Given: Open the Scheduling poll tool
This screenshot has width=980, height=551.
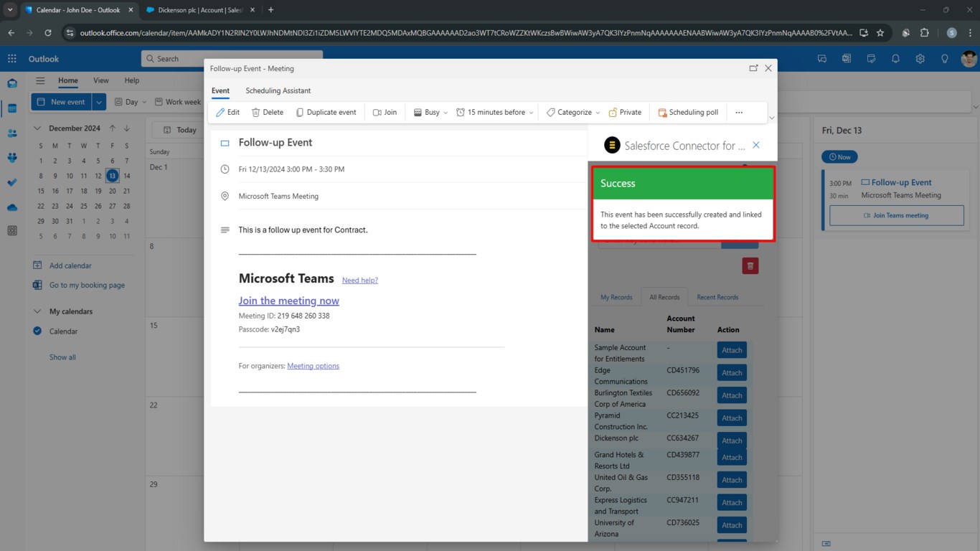Looking at the screenshot, I should [x=688, y=112].
